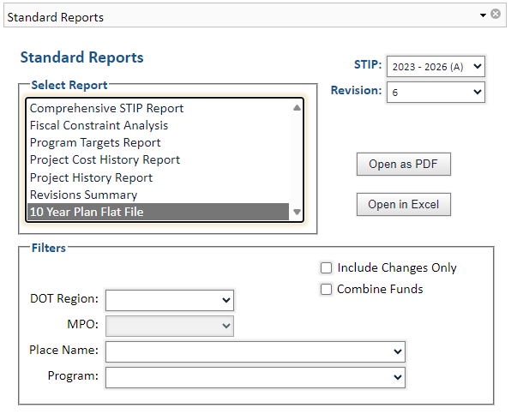
Task: Open the STIP year dropdown
Action: pyautogui.click(x=436, y=67)
